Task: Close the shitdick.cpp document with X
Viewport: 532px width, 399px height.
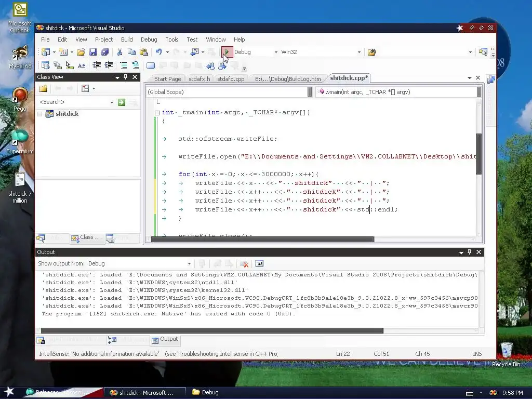Action: 478,78
